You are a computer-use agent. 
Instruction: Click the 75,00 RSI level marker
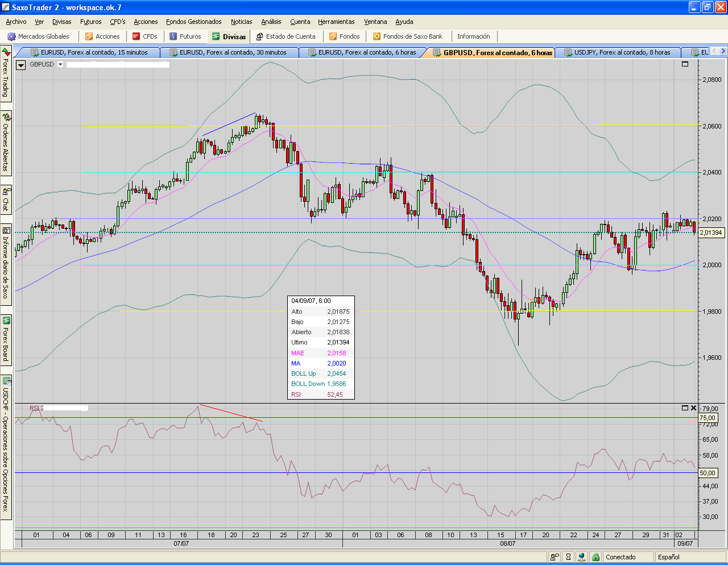(708, 418)
